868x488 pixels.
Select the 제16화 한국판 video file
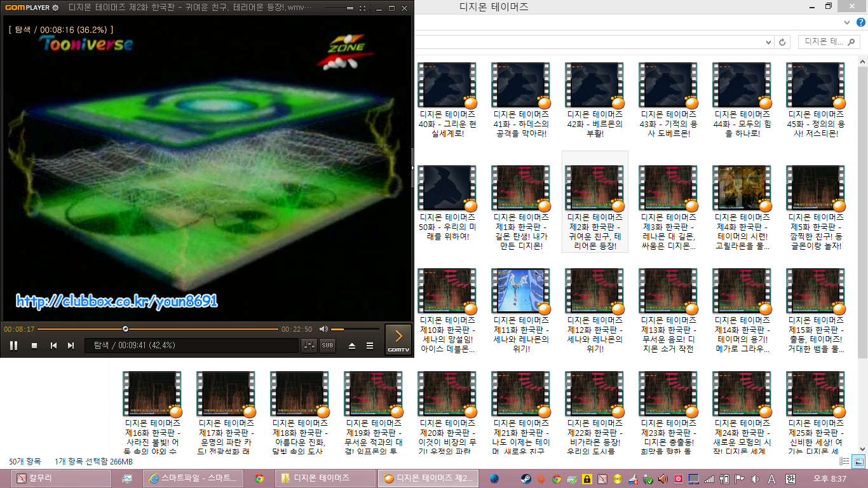coord(153,414)
